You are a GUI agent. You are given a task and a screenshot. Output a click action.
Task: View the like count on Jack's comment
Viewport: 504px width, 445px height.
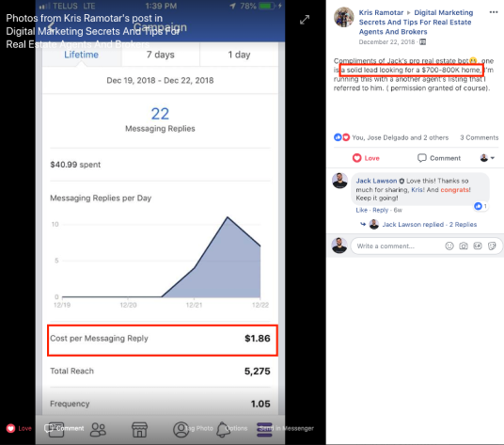point(480,206)
